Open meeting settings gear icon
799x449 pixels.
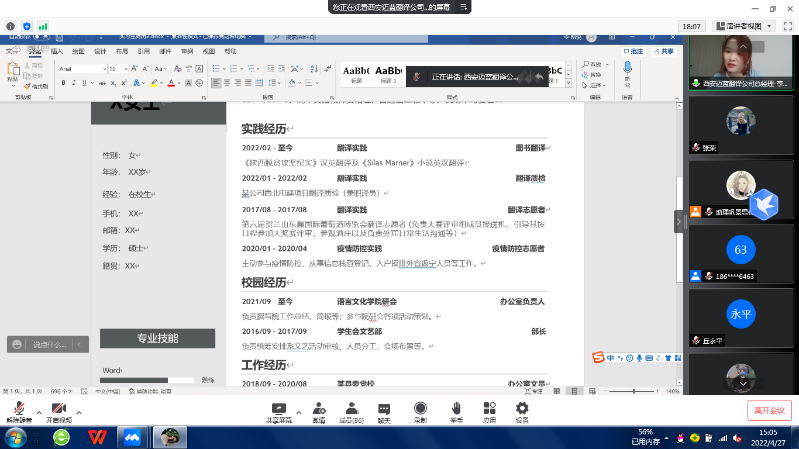click(522, 408)
